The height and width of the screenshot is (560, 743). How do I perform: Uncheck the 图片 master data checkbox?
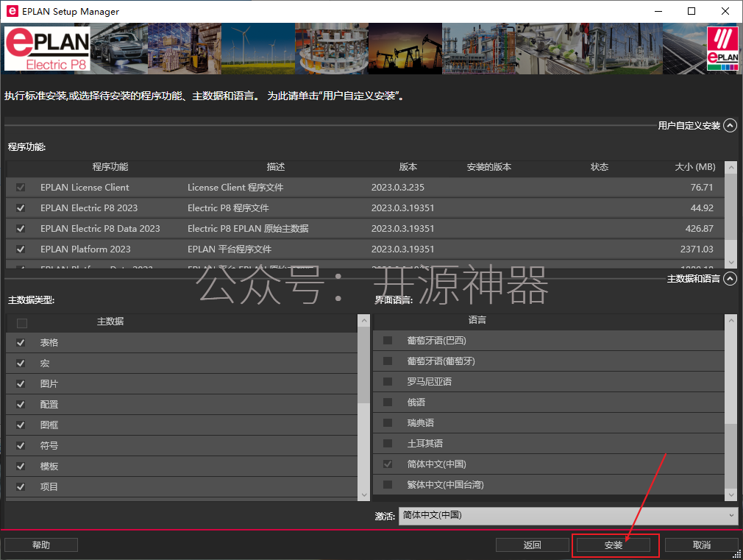[21, 383]
